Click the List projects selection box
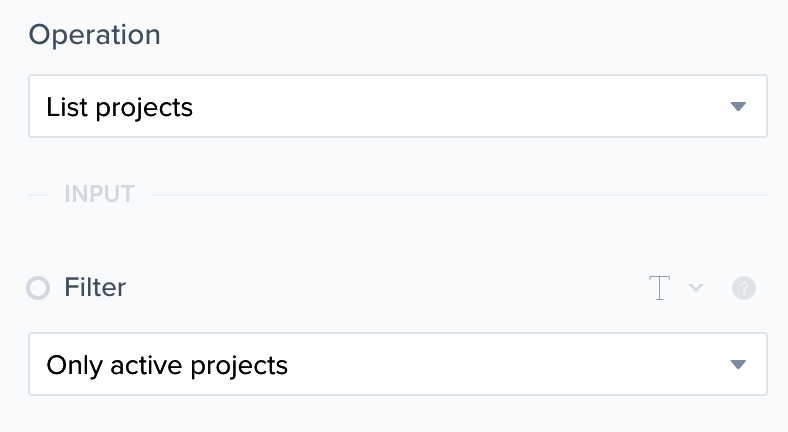This screenshot has width=788, height=432. pyautogui.click(x=397, y=106)
